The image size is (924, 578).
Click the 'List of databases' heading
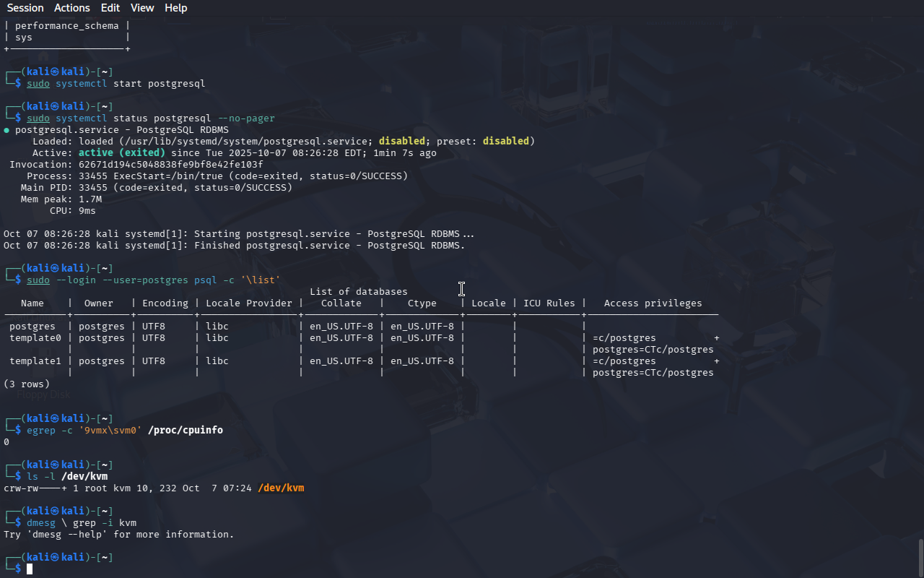[x=358, y=292]
